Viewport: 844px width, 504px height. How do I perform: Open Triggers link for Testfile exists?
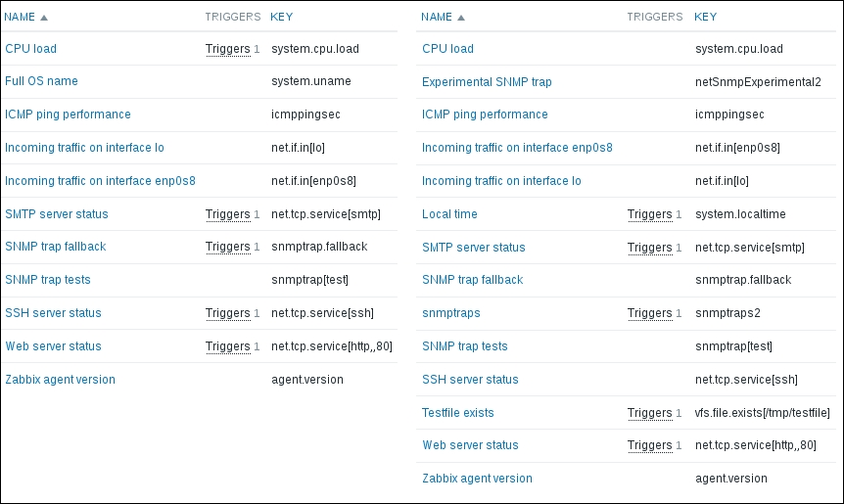pos(650,413)
